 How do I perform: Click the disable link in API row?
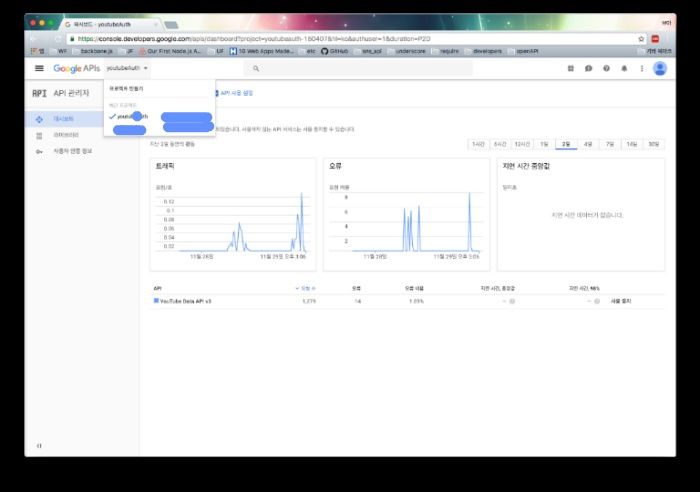tap(621, 301)
